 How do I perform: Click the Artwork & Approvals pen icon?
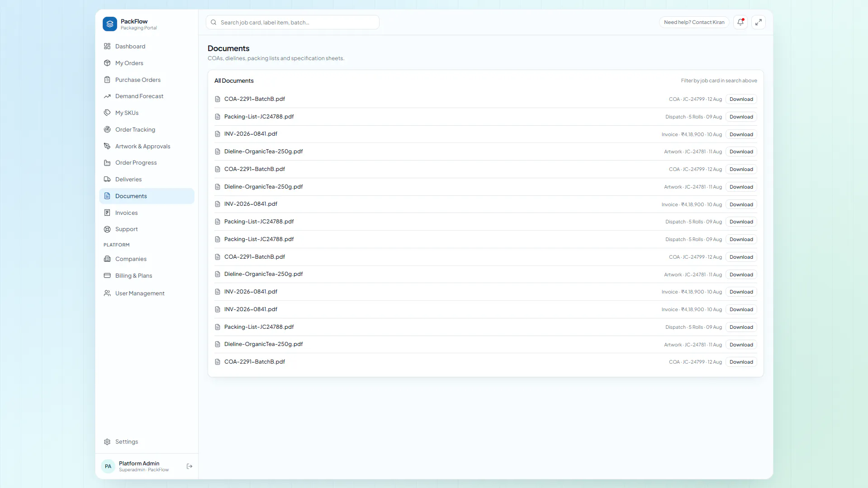107,146
